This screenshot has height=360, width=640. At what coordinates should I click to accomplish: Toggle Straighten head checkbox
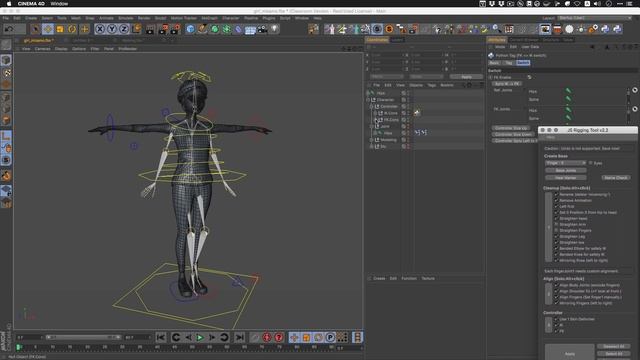pos(556,218)
